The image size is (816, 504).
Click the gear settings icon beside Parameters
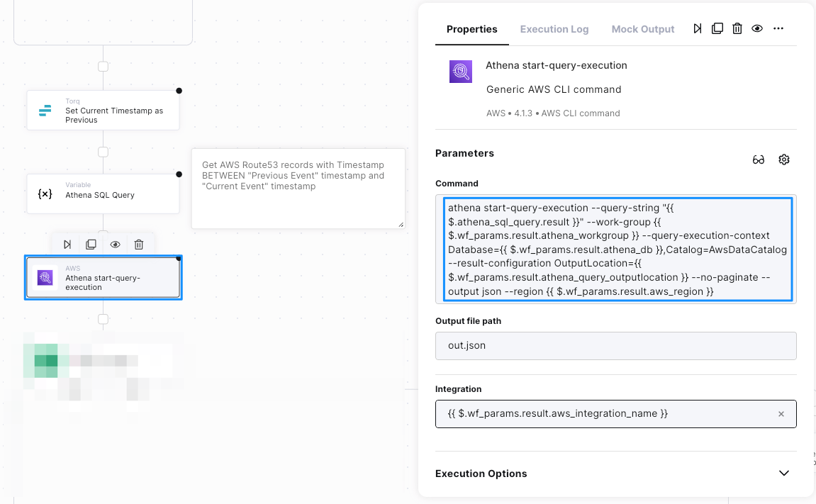pyautogui.click(x=783, y=159)
